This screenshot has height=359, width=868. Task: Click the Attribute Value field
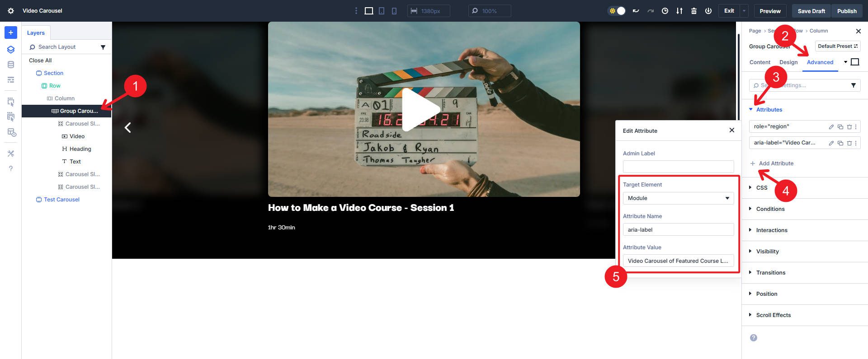678,261
